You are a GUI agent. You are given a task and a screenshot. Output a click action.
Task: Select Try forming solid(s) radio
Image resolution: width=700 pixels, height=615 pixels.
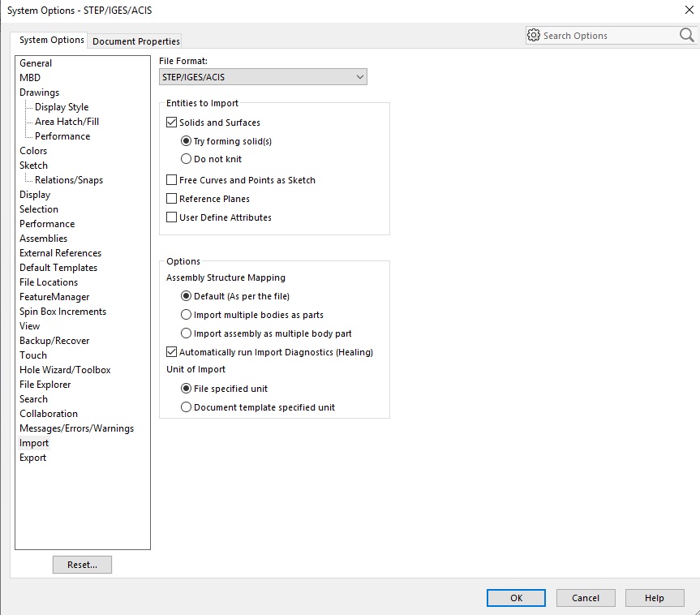[x=186, y=141]
